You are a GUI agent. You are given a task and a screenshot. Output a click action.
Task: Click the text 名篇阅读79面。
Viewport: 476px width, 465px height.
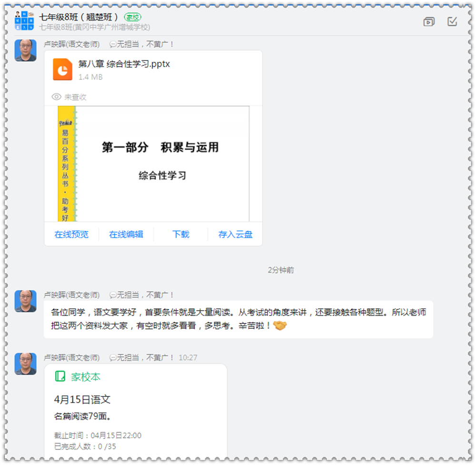coord(83,416)
